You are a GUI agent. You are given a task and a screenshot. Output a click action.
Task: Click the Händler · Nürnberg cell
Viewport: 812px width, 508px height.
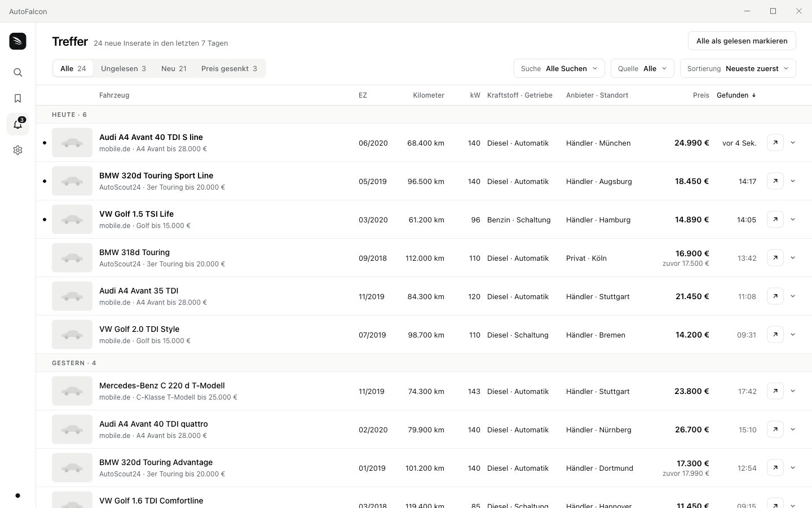pyautogui.click(x=599, y=430)
